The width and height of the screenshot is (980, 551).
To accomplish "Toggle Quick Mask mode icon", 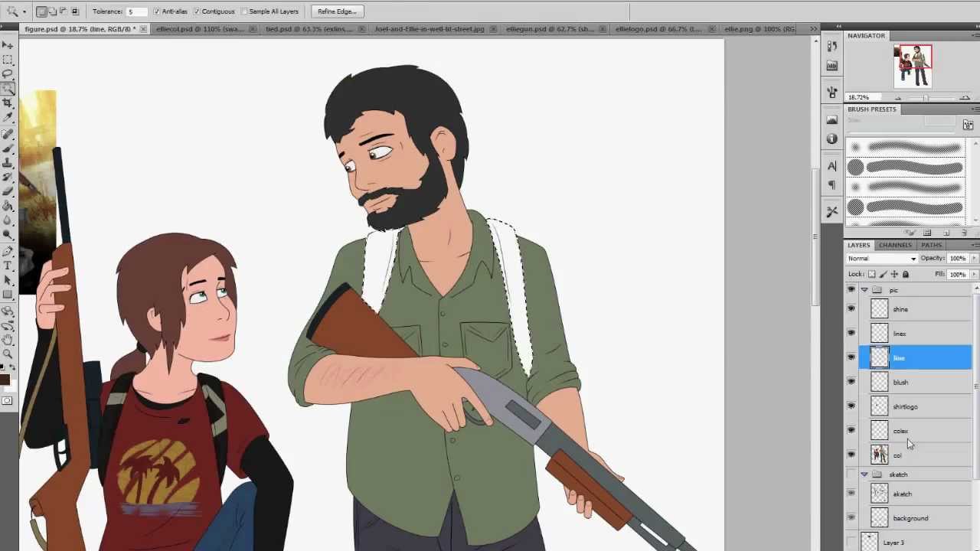I will coord(8,401).
